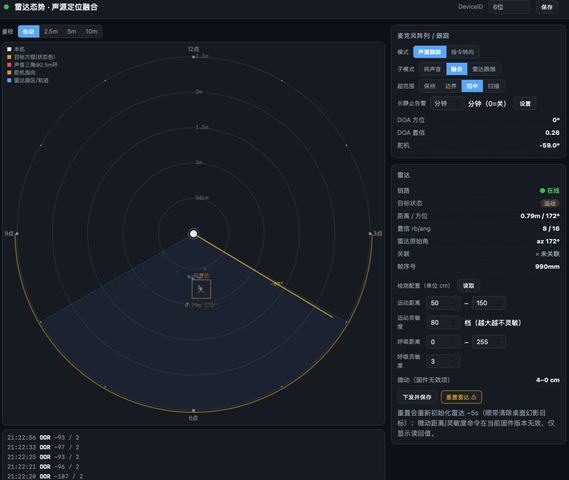Click the 1m ring label on radar

click(x=199, y=162)
